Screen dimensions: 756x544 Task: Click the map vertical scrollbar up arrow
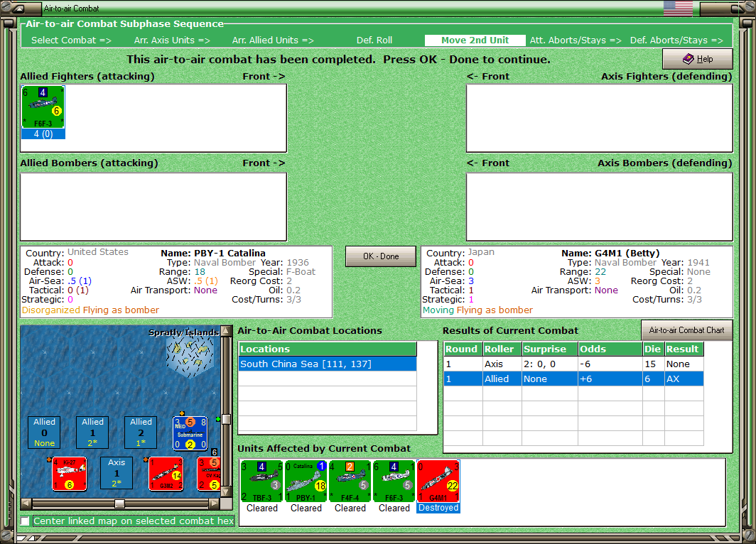pos(226,331)
